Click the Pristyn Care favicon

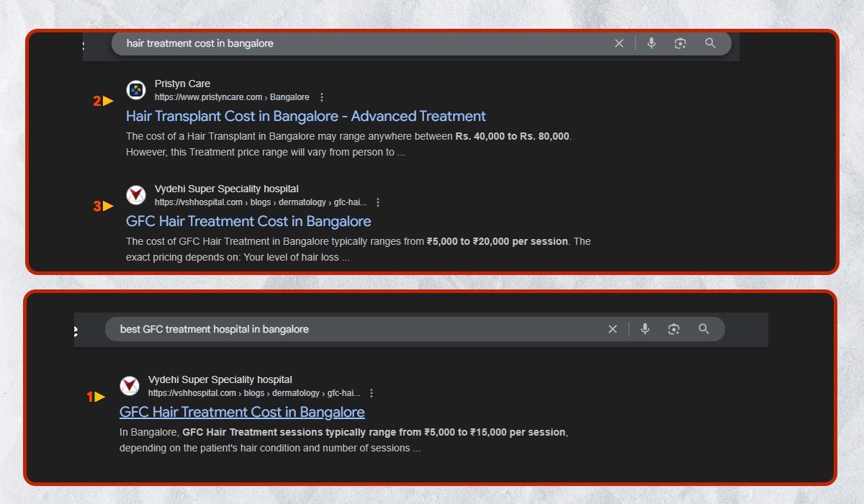pos(136,90)
